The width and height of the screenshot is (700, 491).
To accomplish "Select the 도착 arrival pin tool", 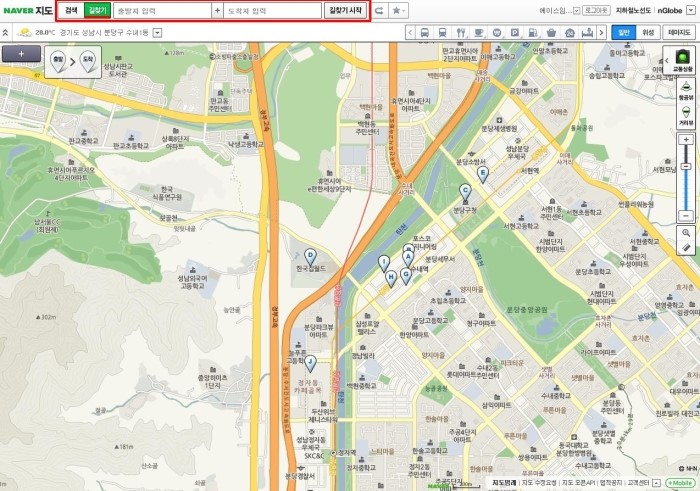I will pos(88,62).
